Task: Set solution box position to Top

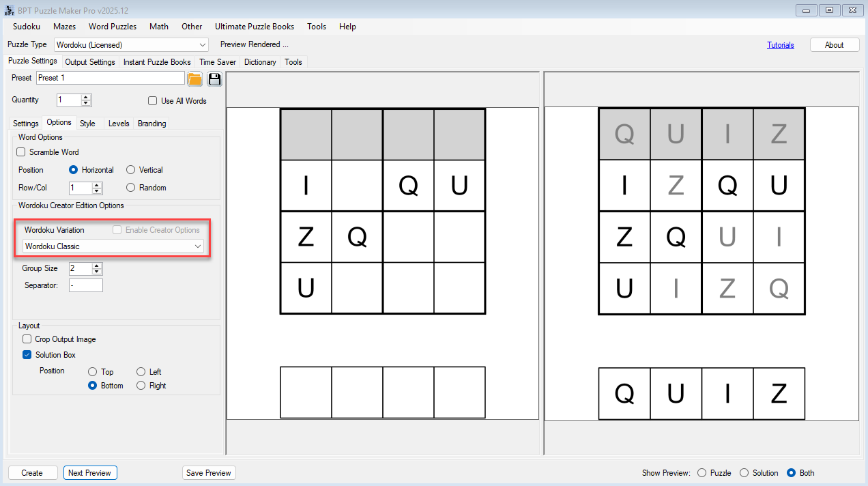Action: tap(93, 372)
